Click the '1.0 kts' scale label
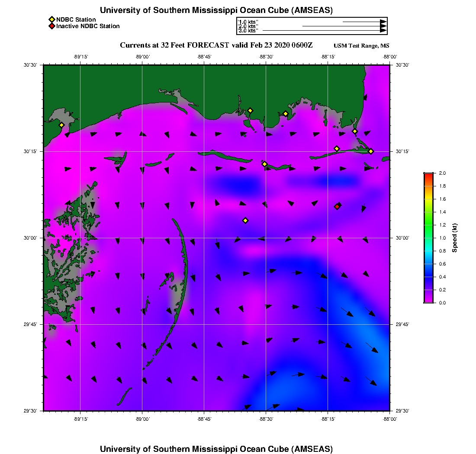 pyautogui.click(x=248, y=22)
